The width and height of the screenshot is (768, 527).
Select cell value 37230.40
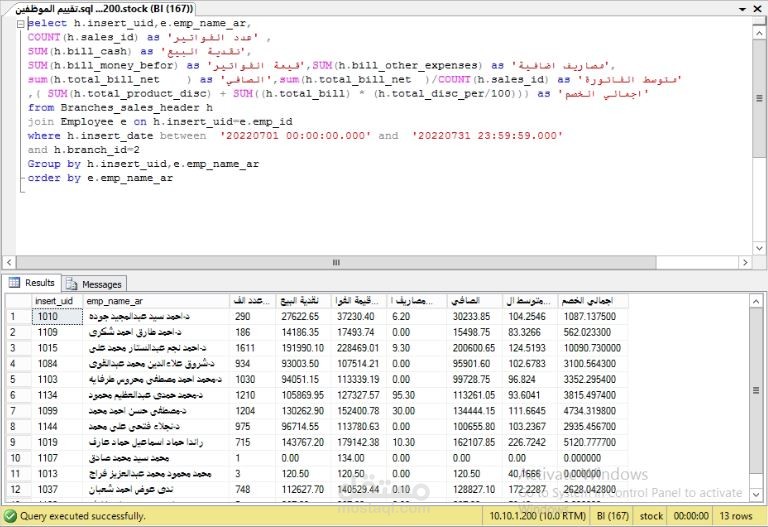click(358, 316)
